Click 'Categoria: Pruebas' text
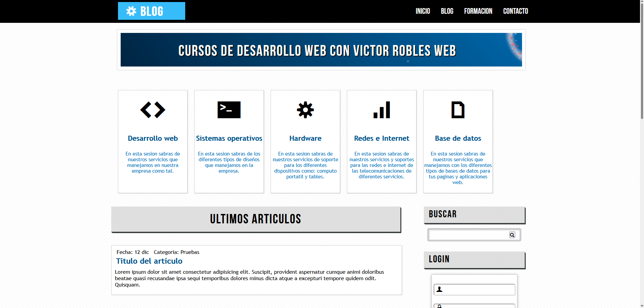 click(176, 252)
